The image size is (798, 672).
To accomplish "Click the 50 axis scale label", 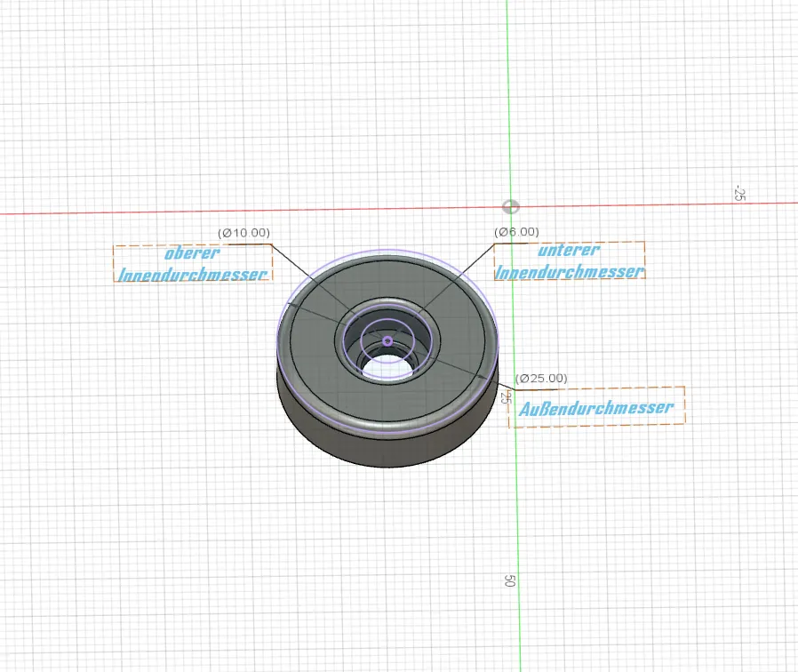I will (509, 580).
